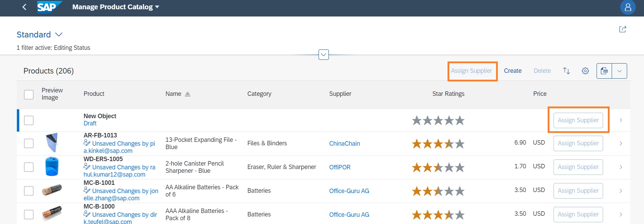Screen dimensions: 644x224
Task: Open the ChinaChain supplier link
Action: click(344, 144)
